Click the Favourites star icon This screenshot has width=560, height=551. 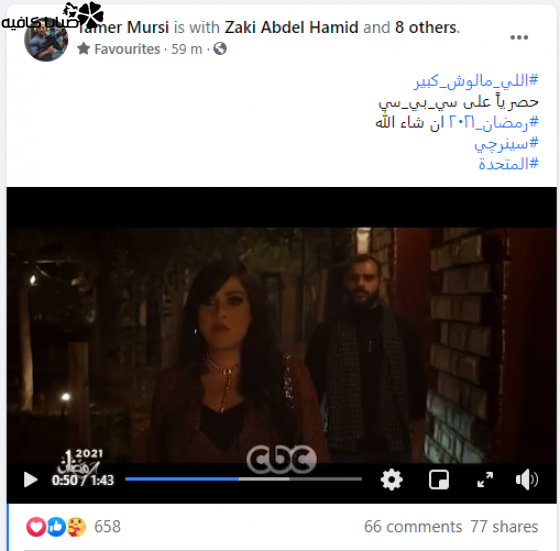click(x=84, y=49)
